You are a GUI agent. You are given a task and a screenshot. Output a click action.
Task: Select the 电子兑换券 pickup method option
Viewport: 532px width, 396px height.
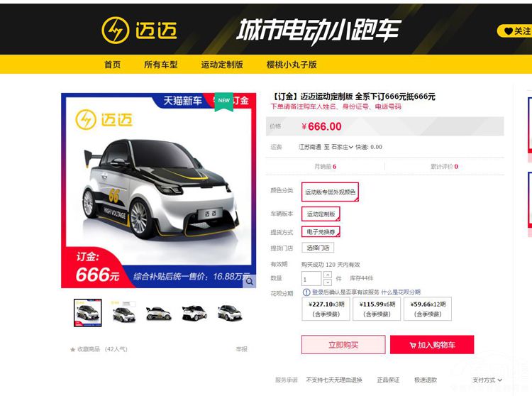click(x=321, y=232)
